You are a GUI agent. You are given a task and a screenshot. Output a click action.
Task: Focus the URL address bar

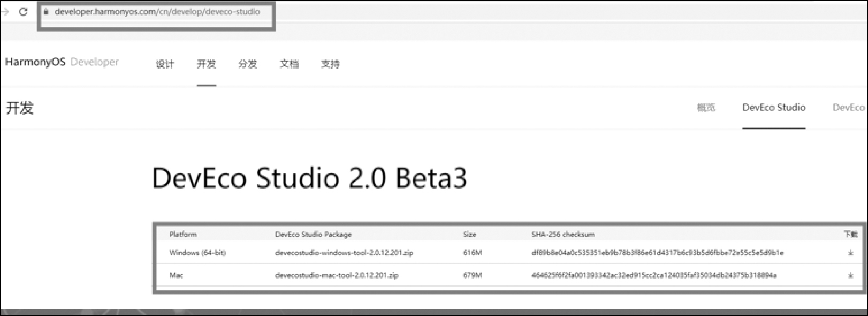[157, 12]
